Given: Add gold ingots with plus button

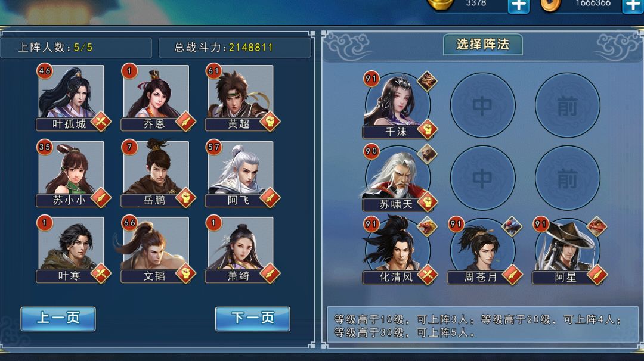Looking at the screenshot, I should (x=519, y=6).
